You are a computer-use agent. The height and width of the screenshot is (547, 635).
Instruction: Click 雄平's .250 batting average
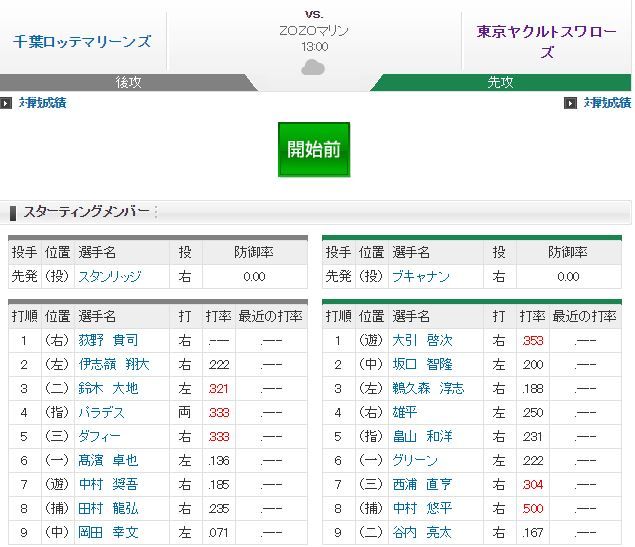click(533, 413)
